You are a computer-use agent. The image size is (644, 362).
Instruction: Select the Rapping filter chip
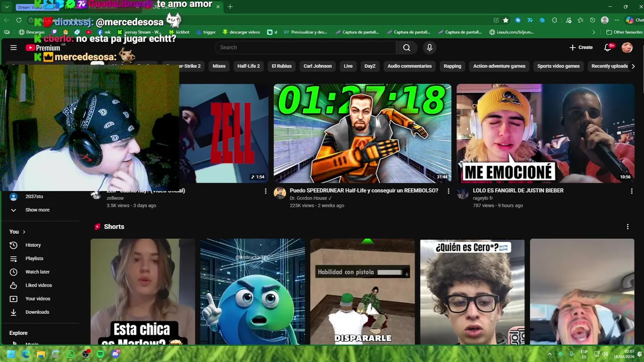(x=452, y=66)
